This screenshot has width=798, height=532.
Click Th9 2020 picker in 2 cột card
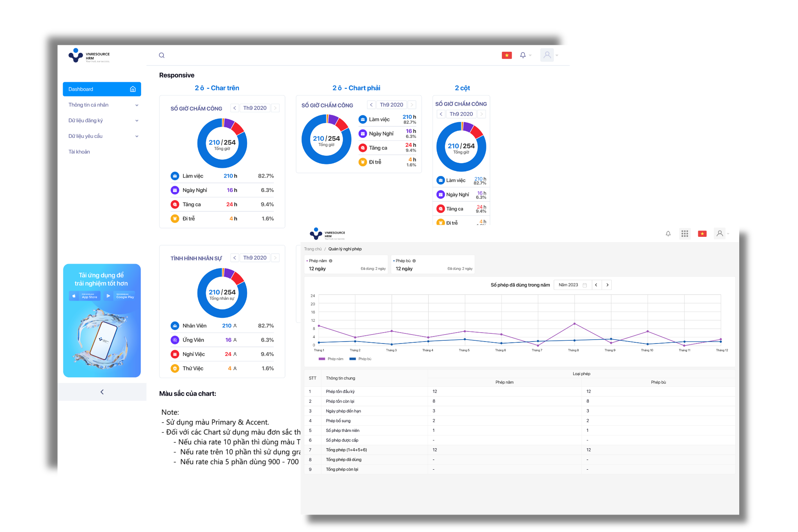tap(461, 114)
